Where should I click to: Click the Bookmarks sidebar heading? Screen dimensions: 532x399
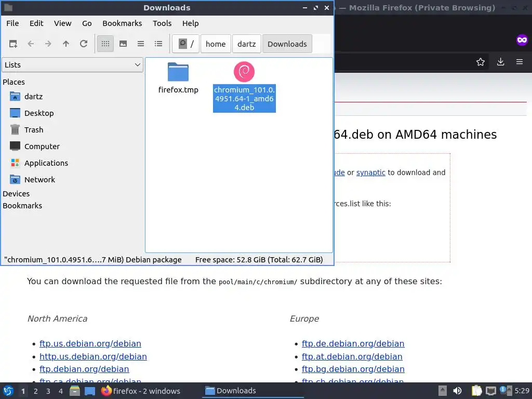(x=22, y=206)
